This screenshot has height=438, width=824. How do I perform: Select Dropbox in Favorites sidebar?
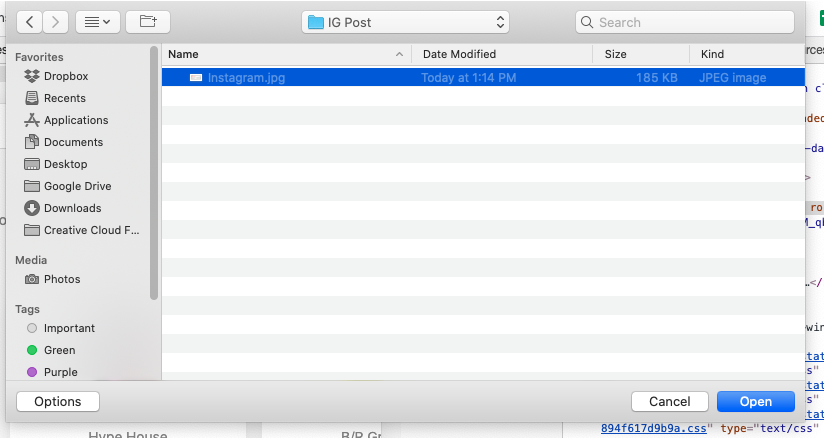(x=65, y=76)
